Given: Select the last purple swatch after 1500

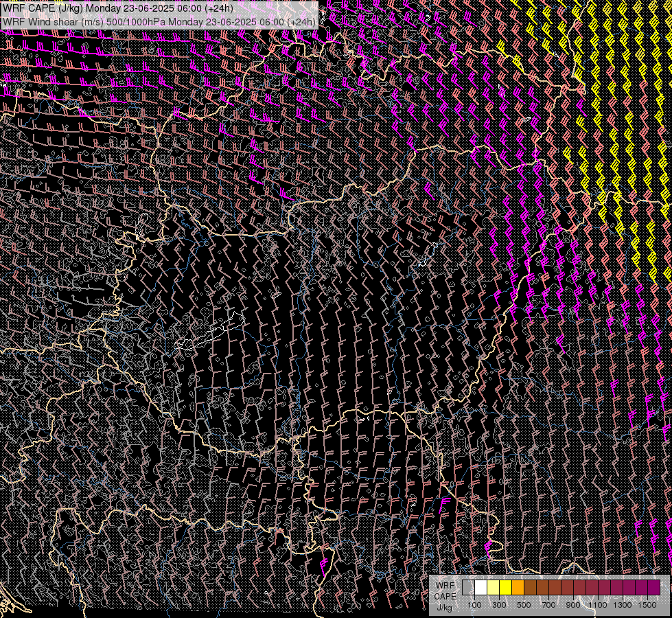Looking at the screenshot, I should 654,587.
